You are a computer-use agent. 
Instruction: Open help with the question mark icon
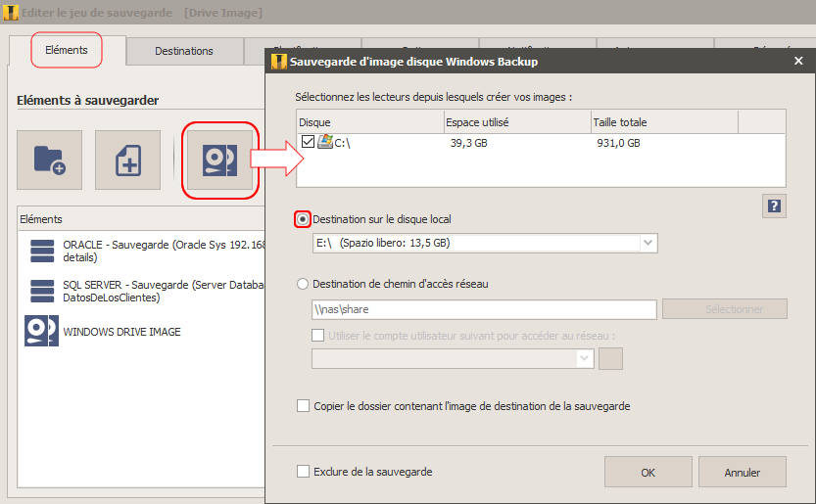(774, 206)
